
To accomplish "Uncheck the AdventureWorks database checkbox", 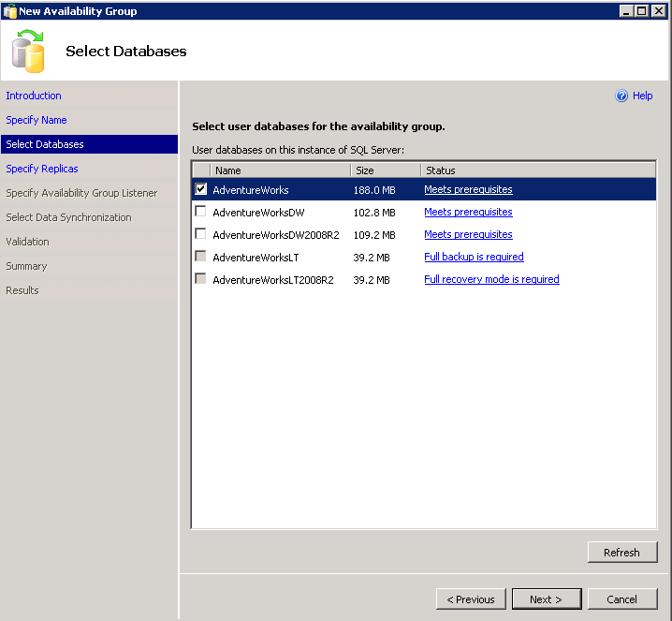I will point(200,189).
